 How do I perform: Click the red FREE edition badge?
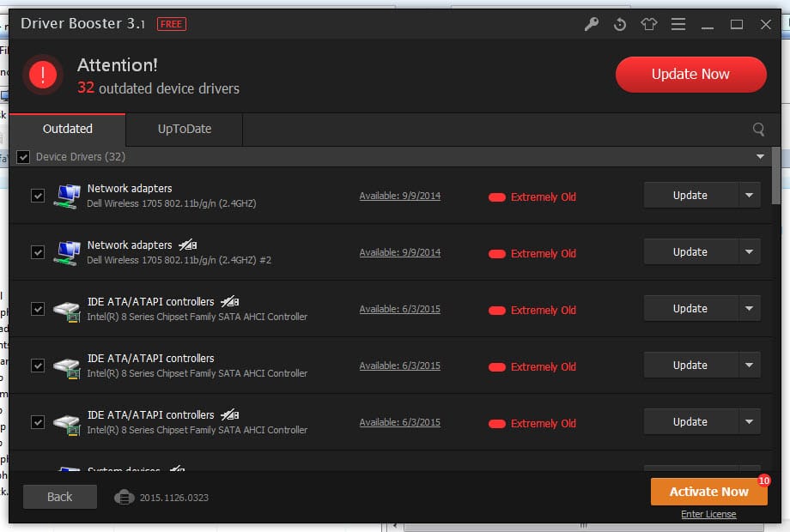pyautogui.click(x=171, y=24)
